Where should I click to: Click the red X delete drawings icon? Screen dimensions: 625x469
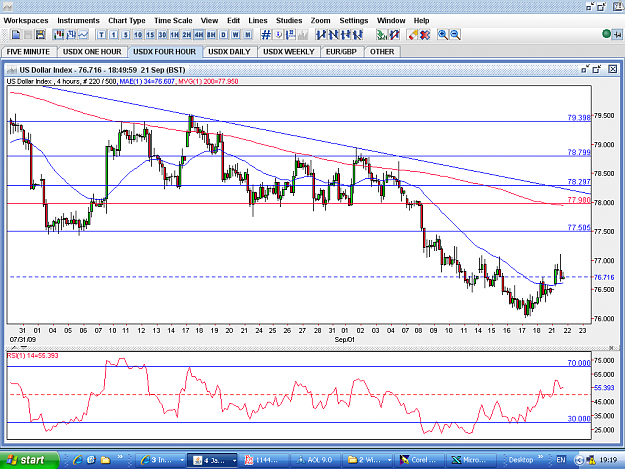point(425,35)
